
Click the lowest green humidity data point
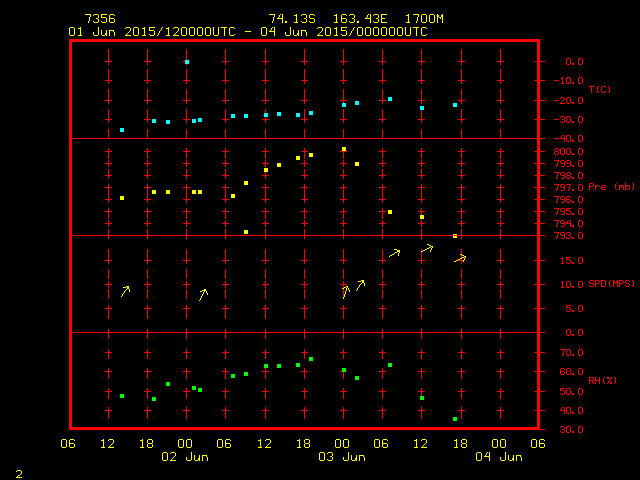[x=455, y=419]
